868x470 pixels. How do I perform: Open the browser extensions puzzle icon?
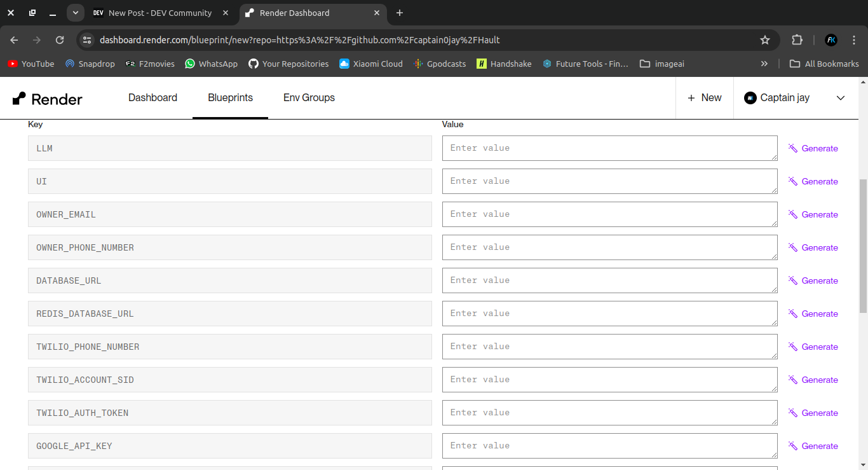pyautogui.click(x=797, y=40)
